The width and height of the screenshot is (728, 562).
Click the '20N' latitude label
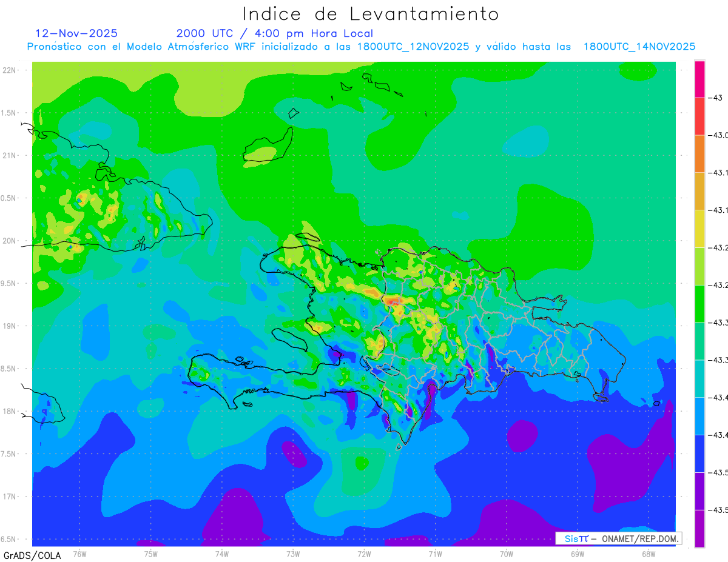pos(10,241)
